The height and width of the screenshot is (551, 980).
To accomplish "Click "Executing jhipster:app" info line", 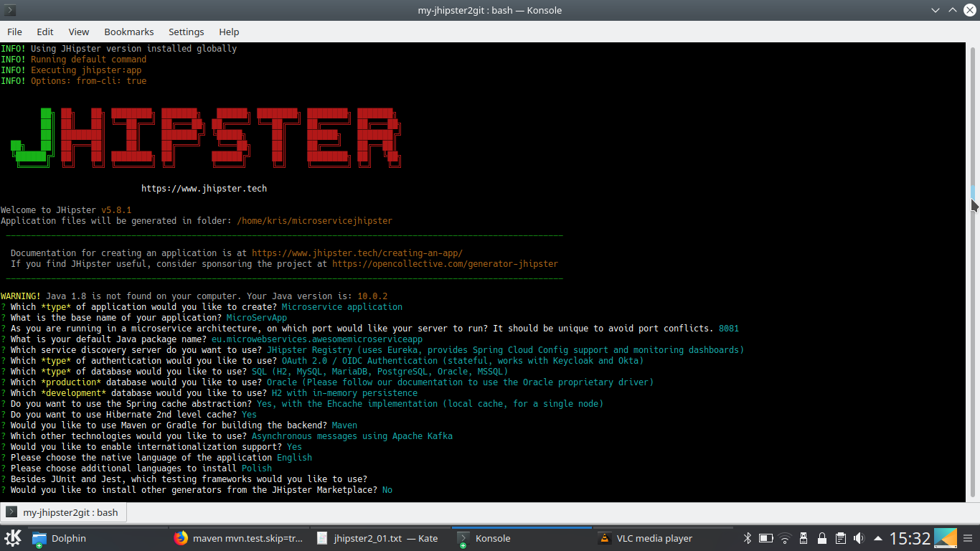I will coord(86,70).
